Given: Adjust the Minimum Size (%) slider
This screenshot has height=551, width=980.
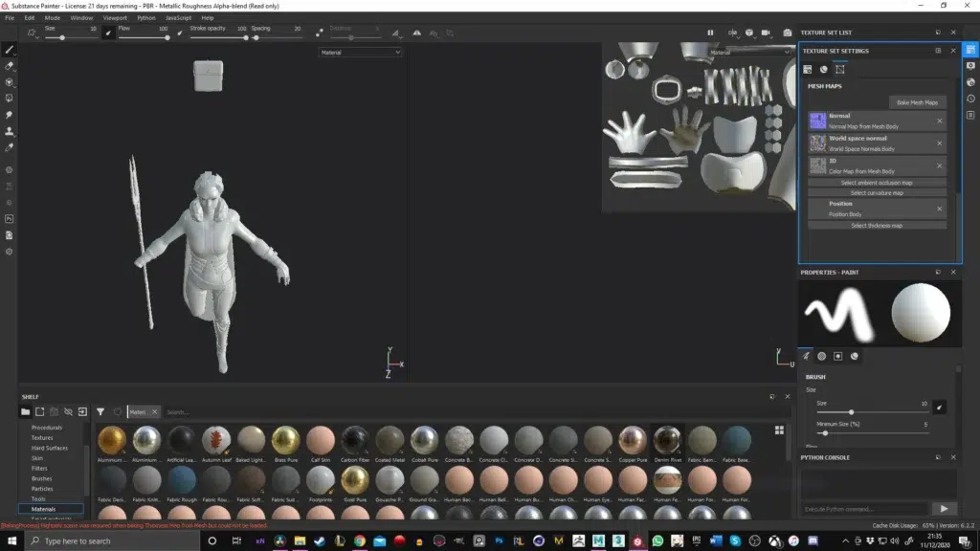Looking at the screenshot, I should (872, 433).
